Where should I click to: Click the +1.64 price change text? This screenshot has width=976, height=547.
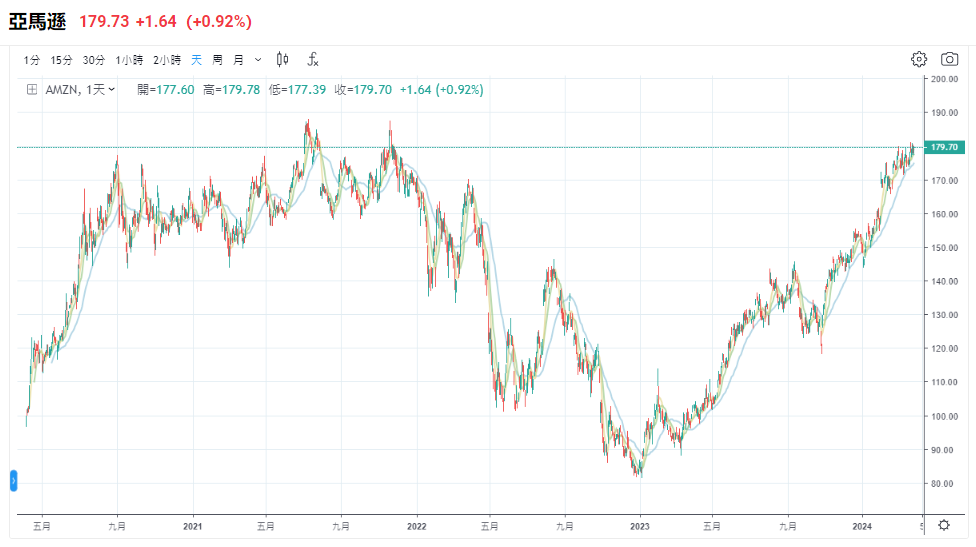156,21
